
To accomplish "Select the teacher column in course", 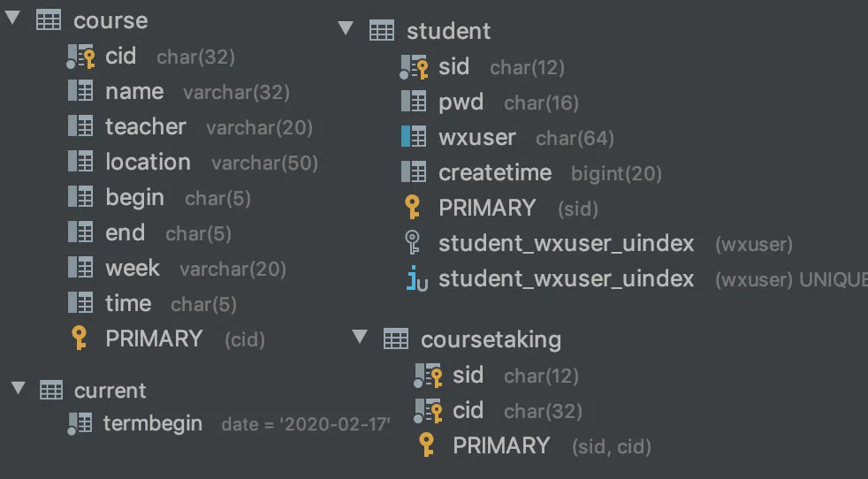I will 190,126.
